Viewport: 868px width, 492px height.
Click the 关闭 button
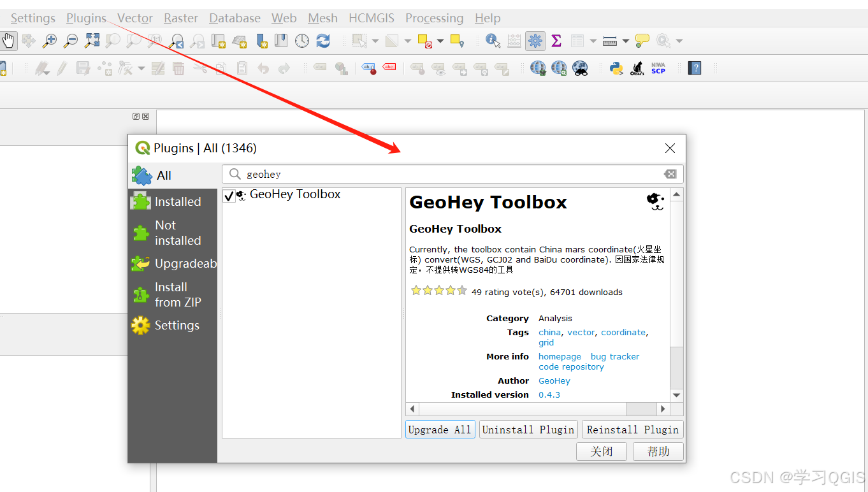[602, 451]
